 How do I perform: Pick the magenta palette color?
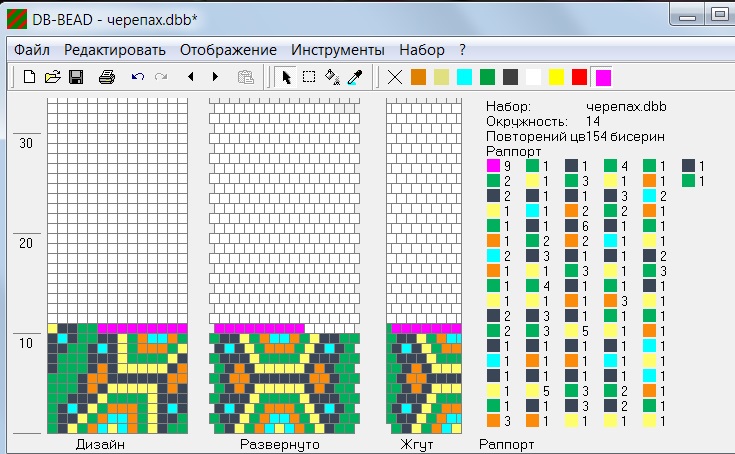[602, 77]
